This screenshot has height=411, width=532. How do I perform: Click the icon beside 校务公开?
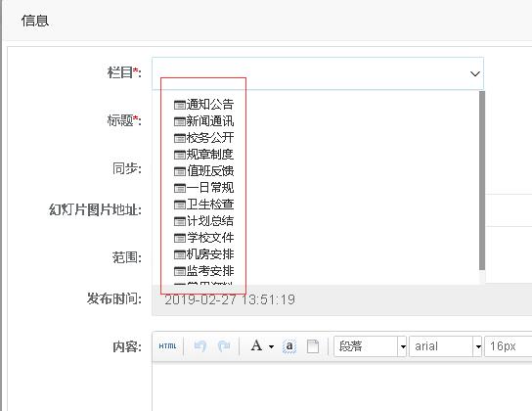tap(180, 138)
